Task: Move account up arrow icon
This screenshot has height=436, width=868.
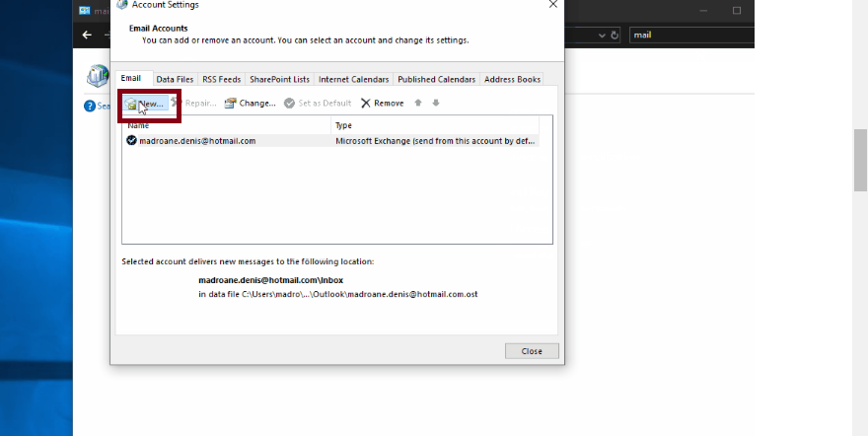Action: pos(418,103)
